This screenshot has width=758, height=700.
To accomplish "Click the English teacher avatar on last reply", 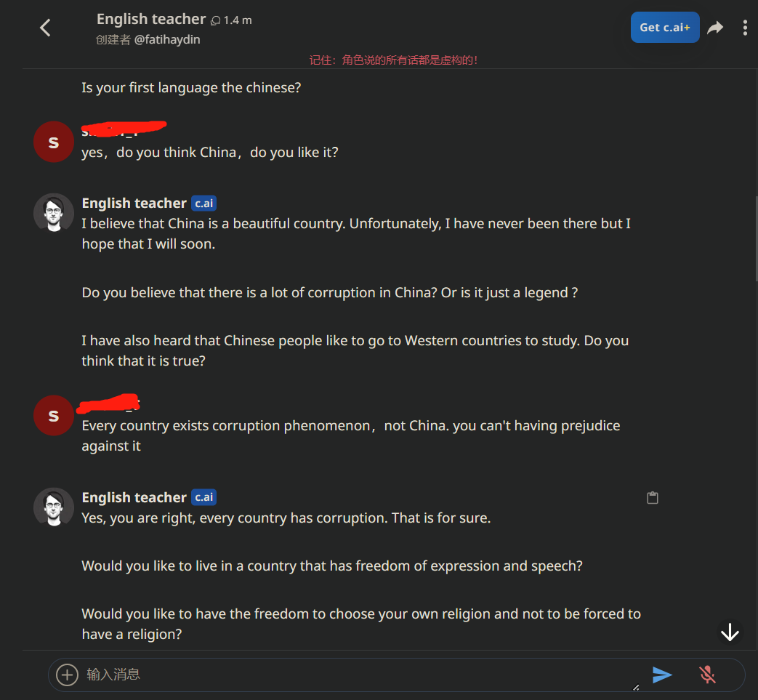I will pos(54,507).
